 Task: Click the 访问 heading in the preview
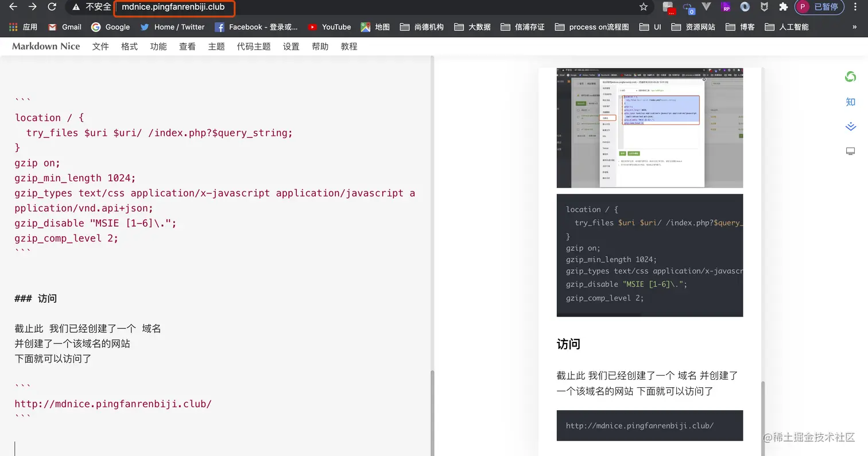tap(568, 344)
